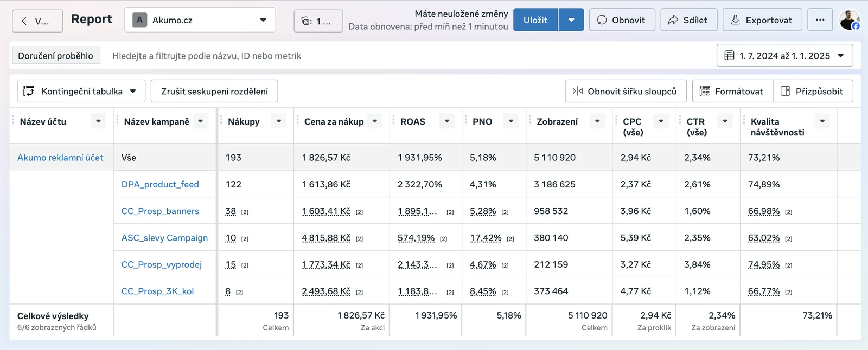868x350 pixels.
Task: Open the Akumo.cz account selector
Action: pos(200,20)
